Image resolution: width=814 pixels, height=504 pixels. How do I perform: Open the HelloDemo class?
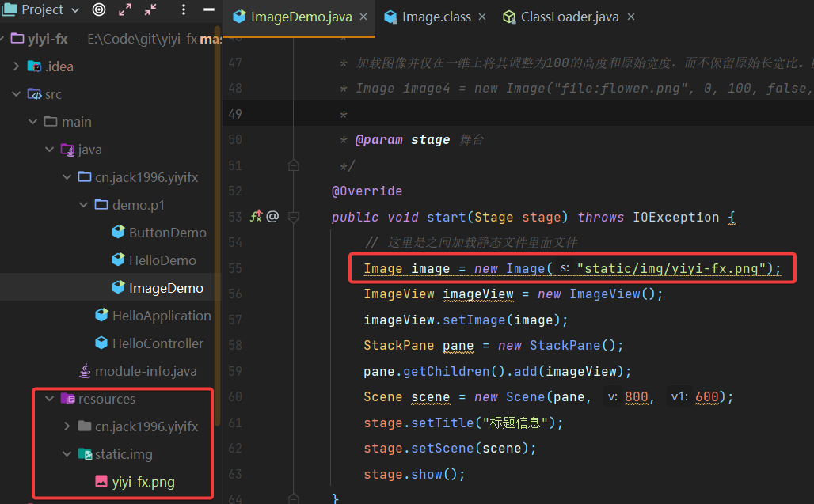click(x=162, y=260)
